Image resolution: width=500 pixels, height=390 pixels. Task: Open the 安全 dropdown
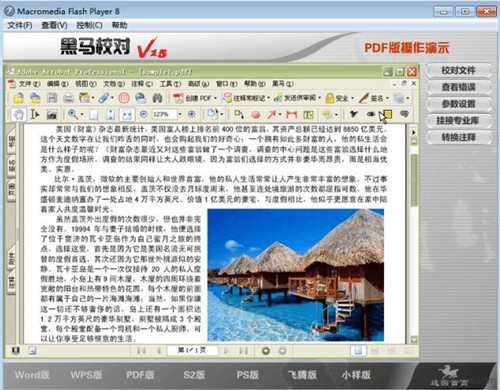click(339, 98)
